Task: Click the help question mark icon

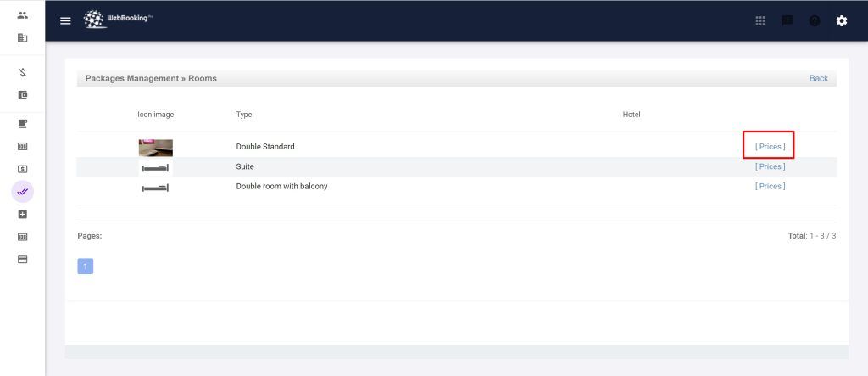Action: (x=815, y=20)
